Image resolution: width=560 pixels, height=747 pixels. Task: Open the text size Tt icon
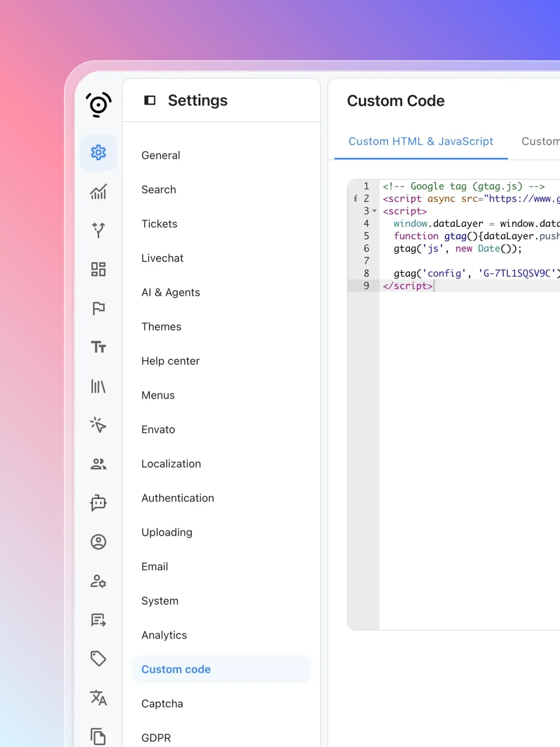pyautogui.click(x=98, y=347)
